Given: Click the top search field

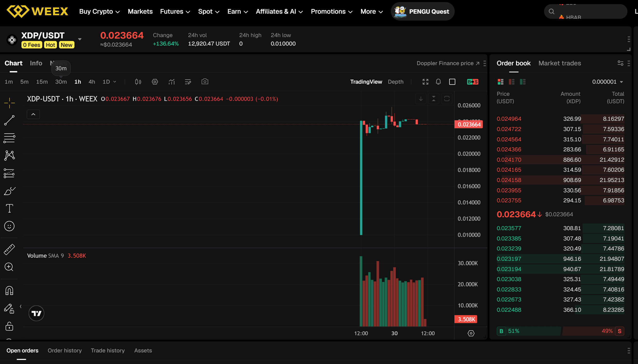Looking at the screenshot, I should pos(585,11).
